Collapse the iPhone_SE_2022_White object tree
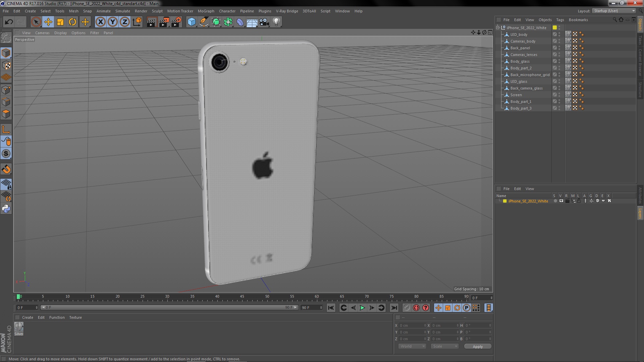 coord(498,28)
